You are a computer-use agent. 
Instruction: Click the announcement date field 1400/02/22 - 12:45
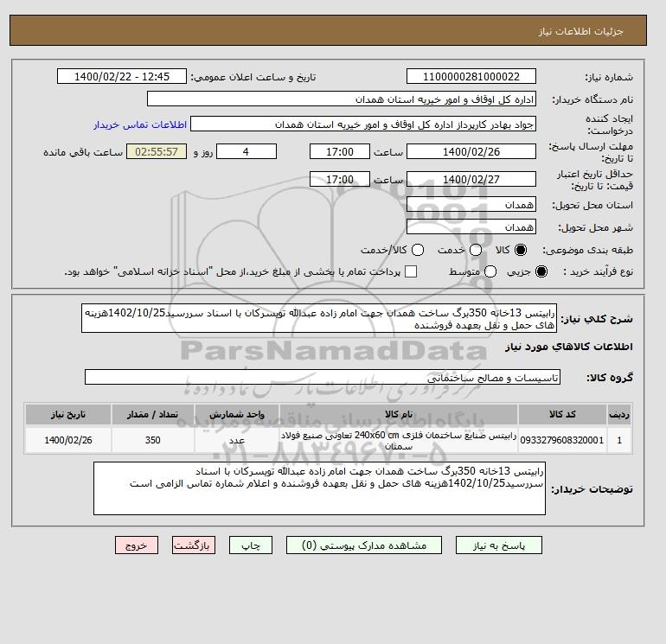click(x=122, y=76)
